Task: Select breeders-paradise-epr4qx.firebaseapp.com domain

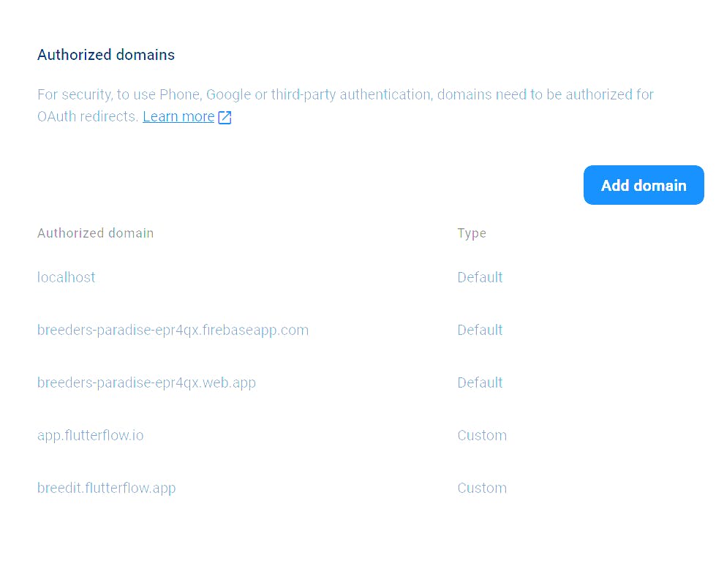Action: click(173, 330)
